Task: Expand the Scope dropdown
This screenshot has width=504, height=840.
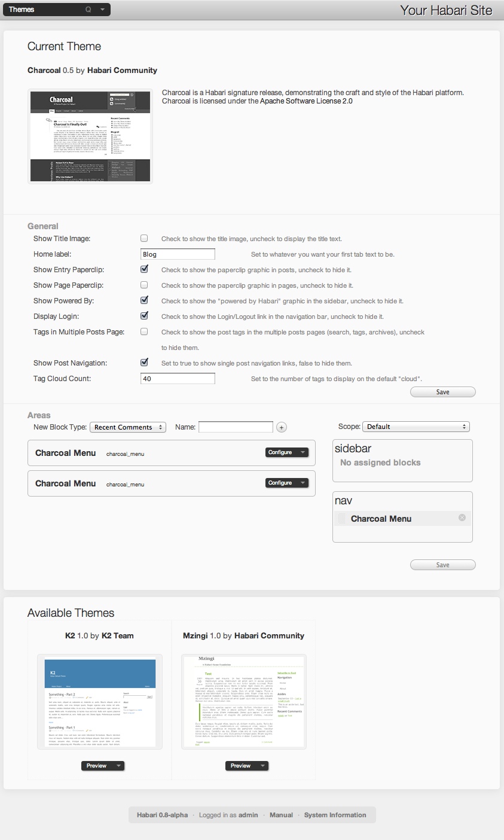Action: click(416, 427)
